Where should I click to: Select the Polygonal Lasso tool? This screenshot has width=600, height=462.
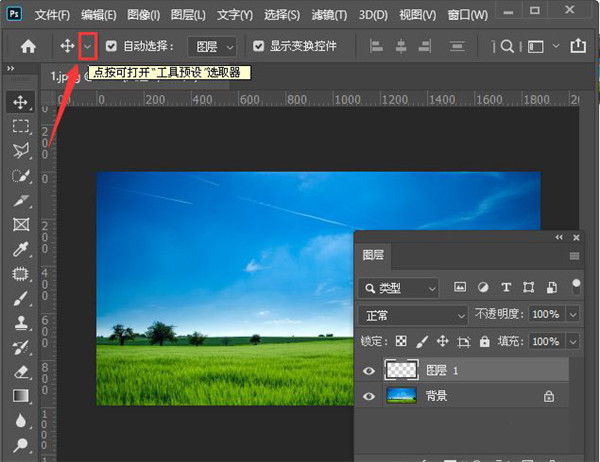click(20, 151)
